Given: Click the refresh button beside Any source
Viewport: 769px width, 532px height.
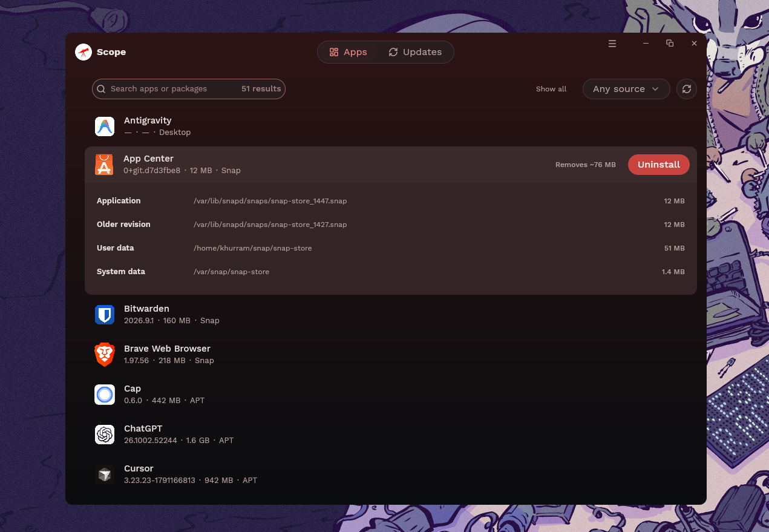Looking at the screenshot, I should 687,89.
